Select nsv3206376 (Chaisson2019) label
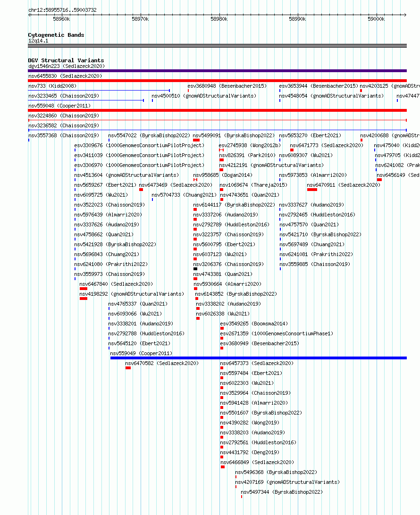 (228, 264)
